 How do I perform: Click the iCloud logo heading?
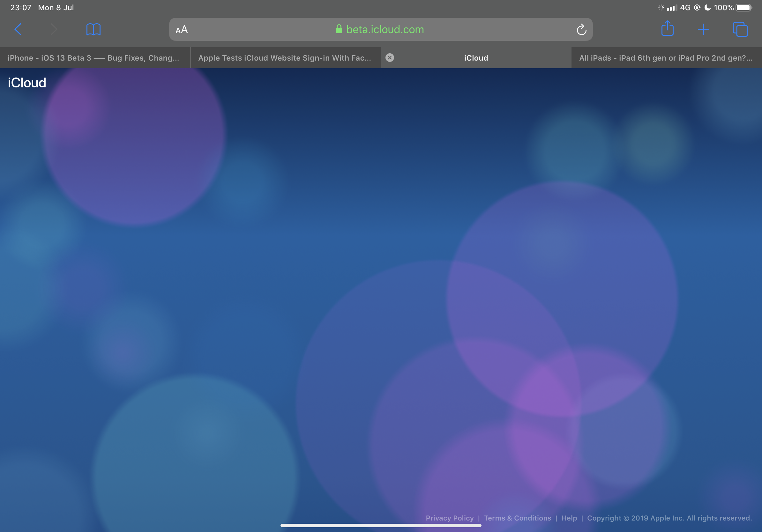point(27,83)
